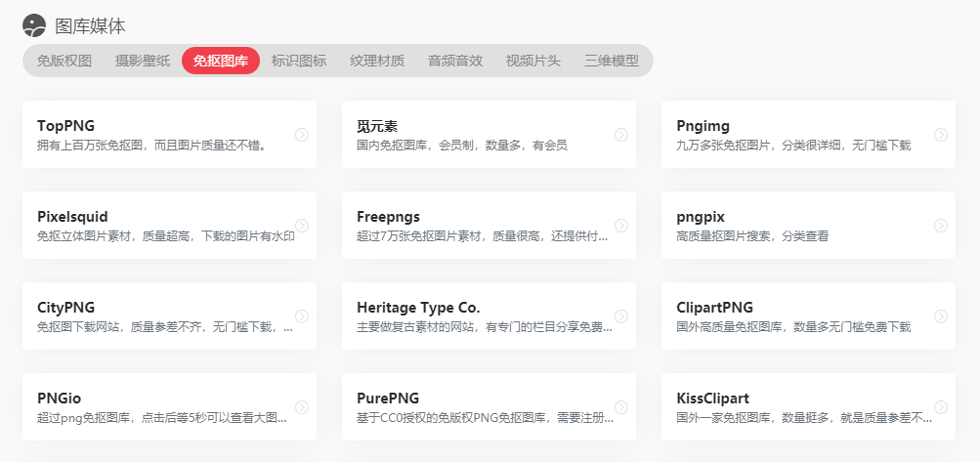Screen dimensions: 980x462
Task: Click description 国内免抠图库，会员制，数量多，有会员
Action: pos(462,146)
